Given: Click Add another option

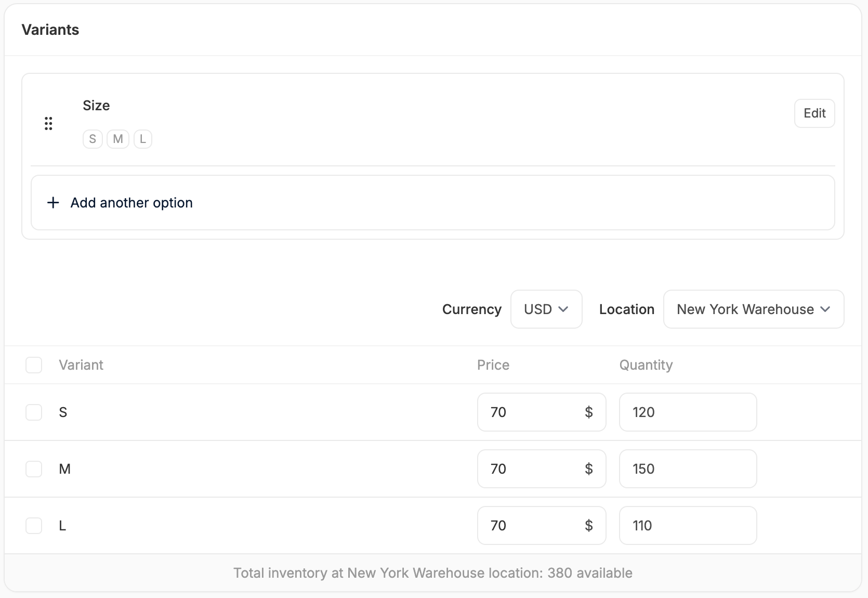Looking at the screenshot, I should click(x=131, y=202).
